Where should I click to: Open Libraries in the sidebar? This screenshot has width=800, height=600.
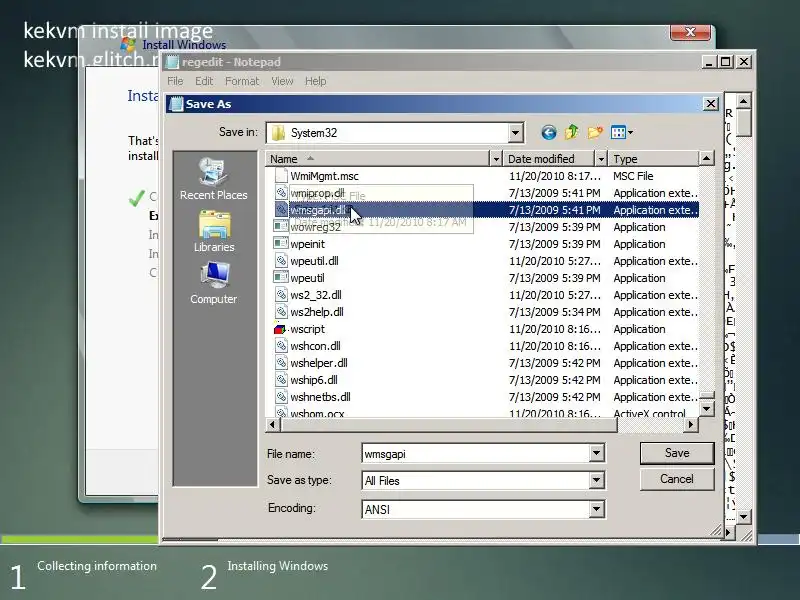point(214,232)
